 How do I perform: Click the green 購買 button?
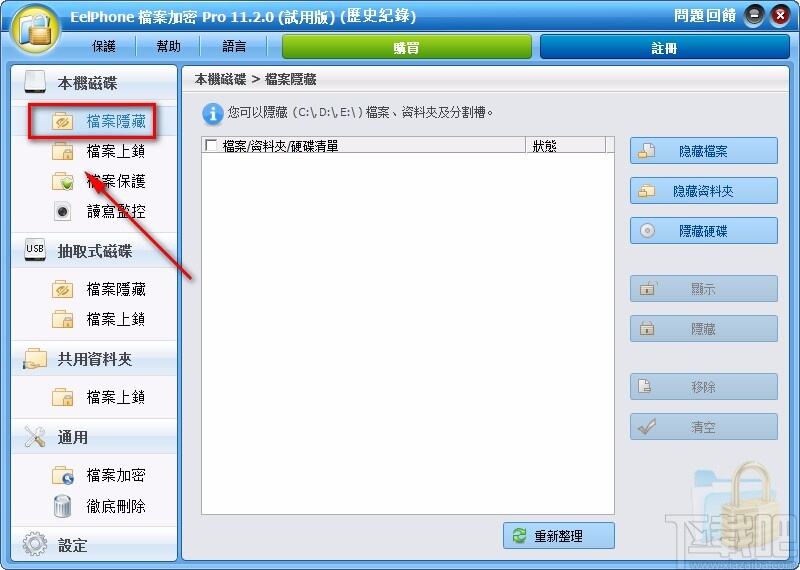point(407,47)
